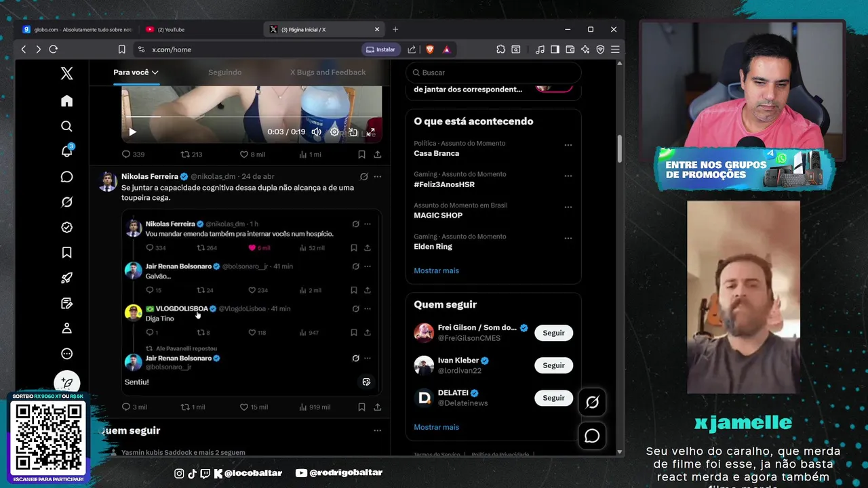Close the Página Inicial / X tab
This screenshot has width=868, height=488.
(377, 30)
